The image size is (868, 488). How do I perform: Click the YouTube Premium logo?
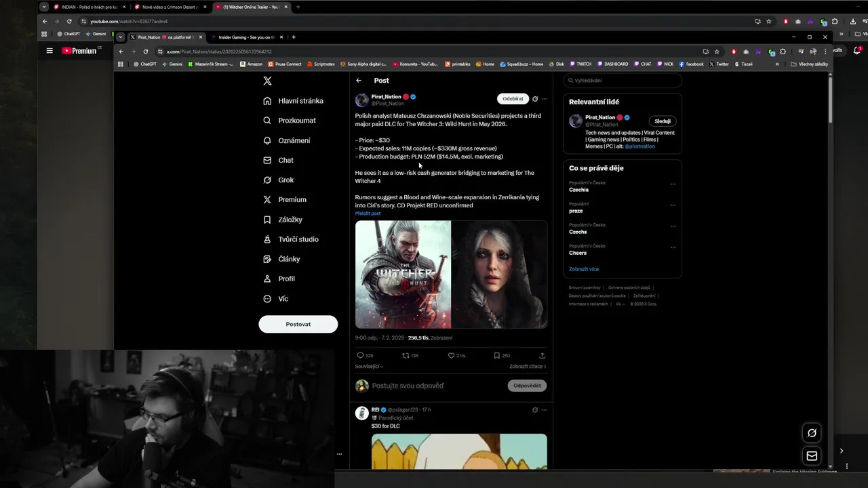point(80,51)
